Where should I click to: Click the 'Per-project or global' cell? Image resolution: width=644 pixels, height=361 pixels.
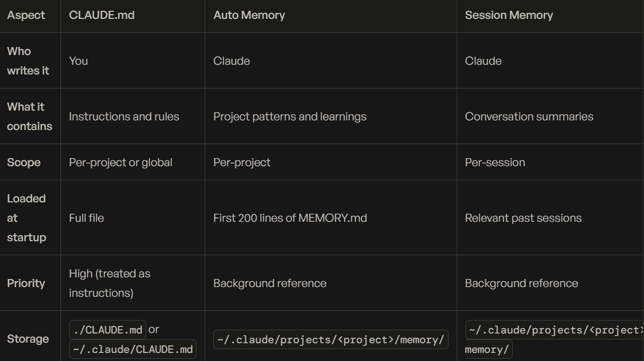120,162
